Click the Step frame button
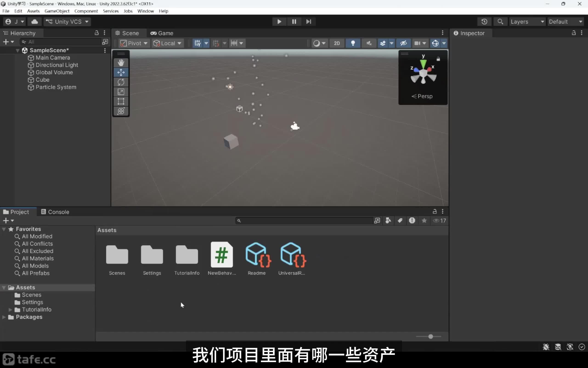This screenshot has height=368, width=588. click(x=308, y=22)
